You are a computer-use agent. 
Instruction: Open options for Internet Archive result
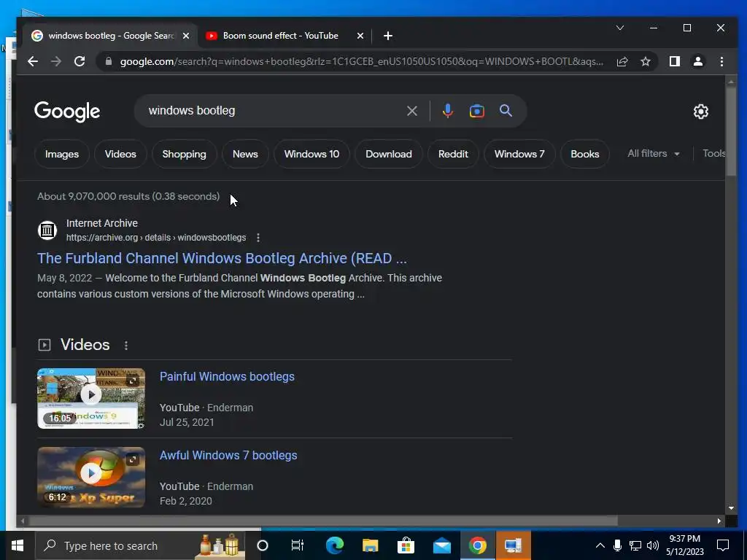coord(258,238)
